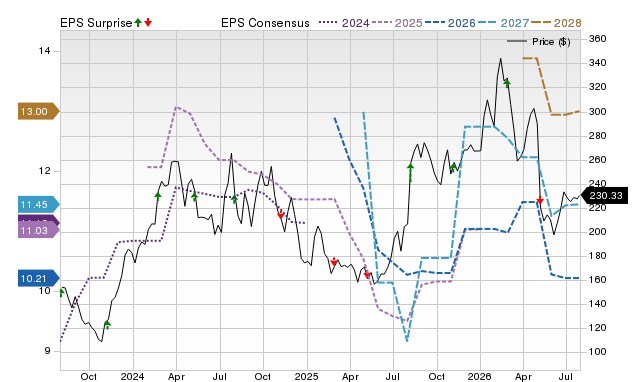Click the lavender 11.03 value tag

[38, 231]
